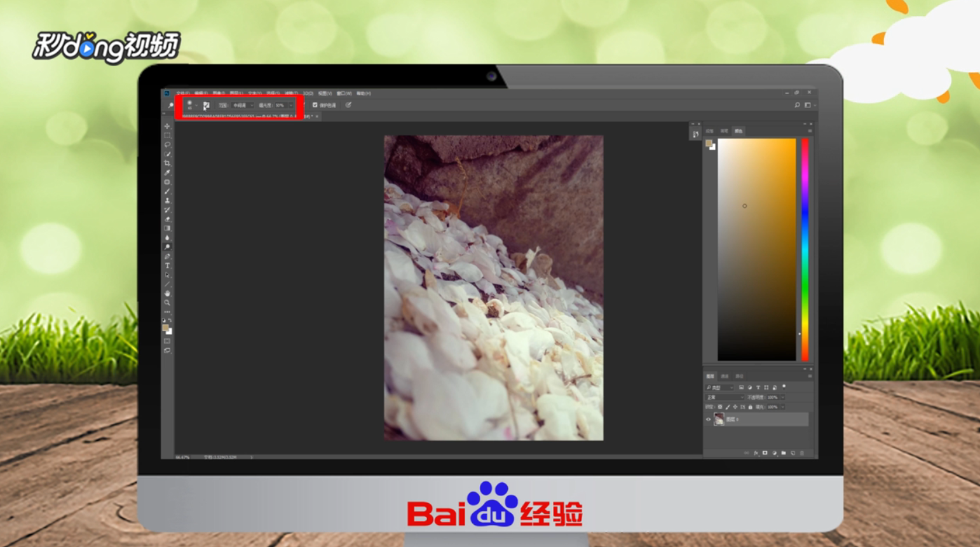980x547 pixels.
Task: Select the Brush tool
Action: [167, 191]
